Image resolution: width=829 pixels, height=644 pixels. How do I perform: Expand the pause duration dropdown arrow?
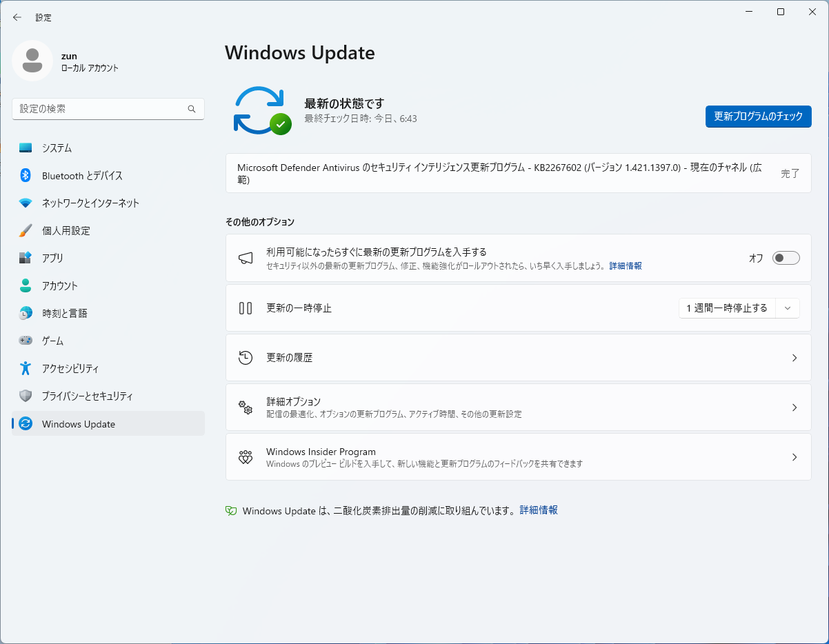[x=788, y=308]
